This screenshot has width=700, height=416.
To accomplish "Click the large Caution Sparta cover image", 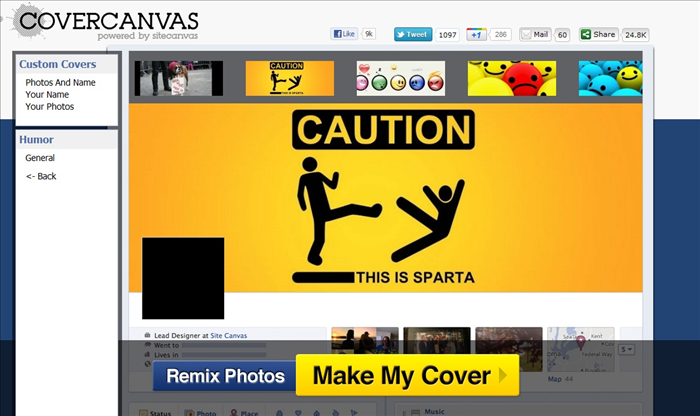I will click(386, 198).
